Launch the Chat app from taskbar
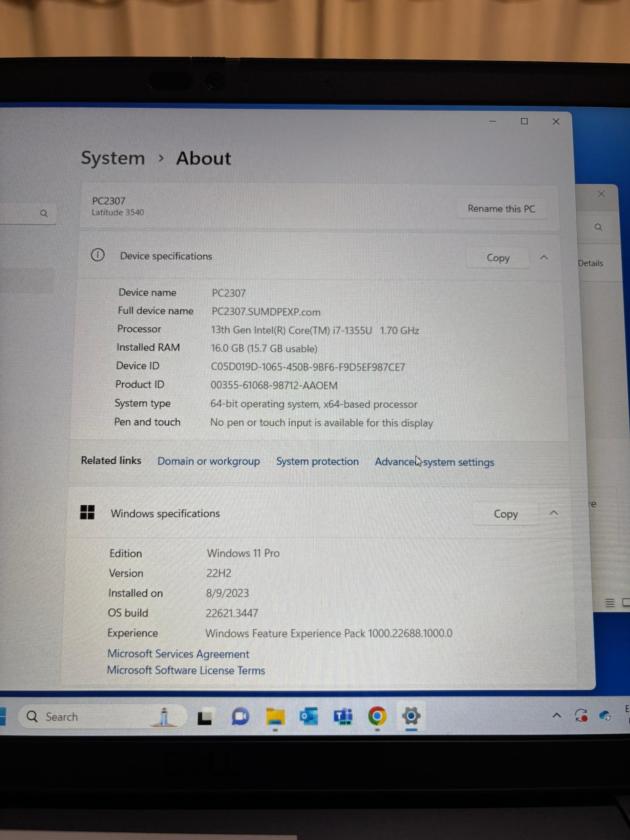630x840 pixels. tap(240, 717)
